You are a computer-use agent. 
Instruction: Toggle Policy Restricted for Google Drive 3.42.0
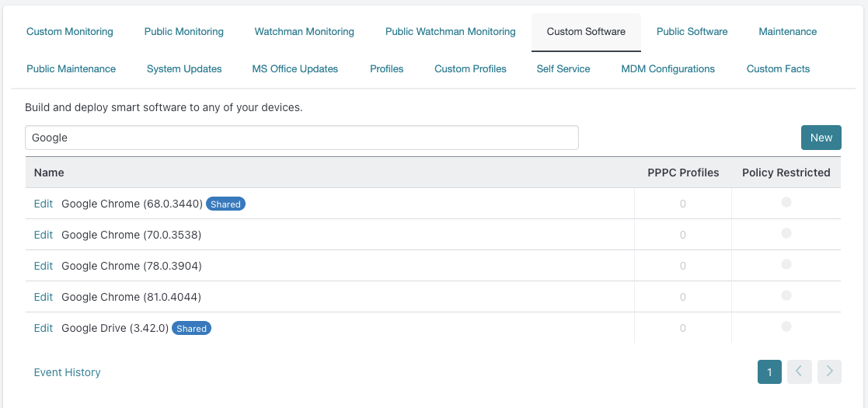(x=786, y=326)
